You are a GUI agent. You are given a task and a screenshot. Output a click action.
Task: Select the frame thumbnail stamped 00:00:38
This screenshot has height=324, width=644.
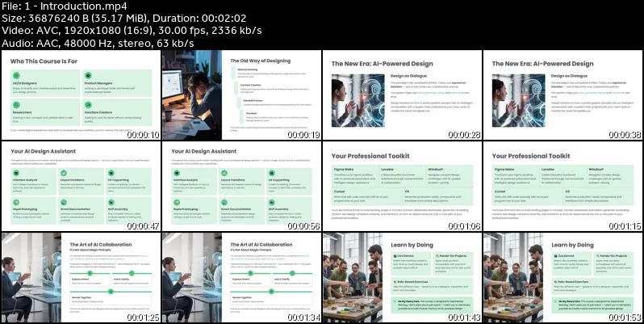[562, 95]
